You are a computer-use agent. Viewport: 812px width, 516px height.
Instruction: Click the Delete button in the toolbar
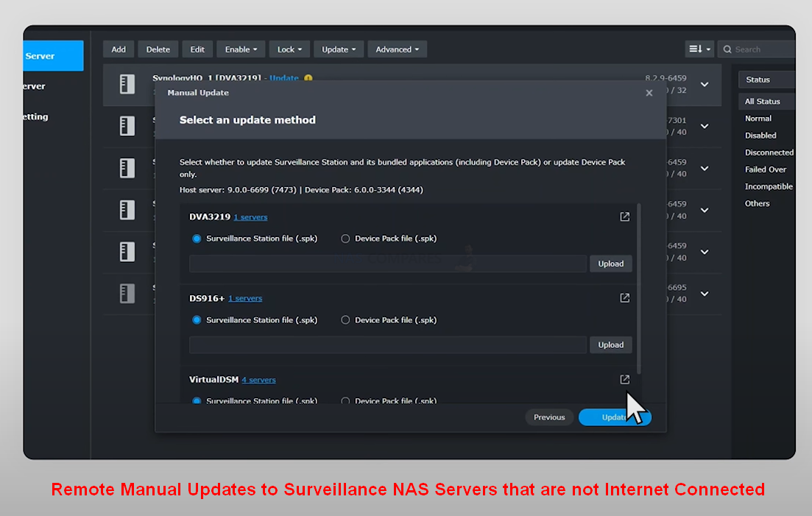(x=158, y=49)
